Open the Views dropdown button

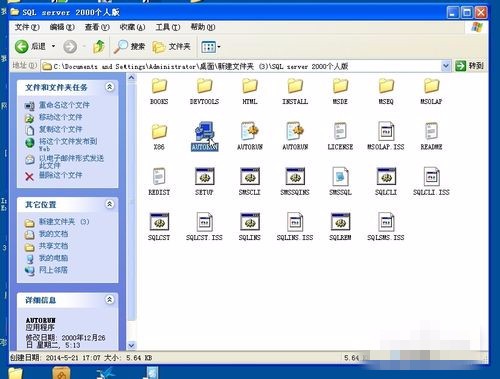[210, 47]
